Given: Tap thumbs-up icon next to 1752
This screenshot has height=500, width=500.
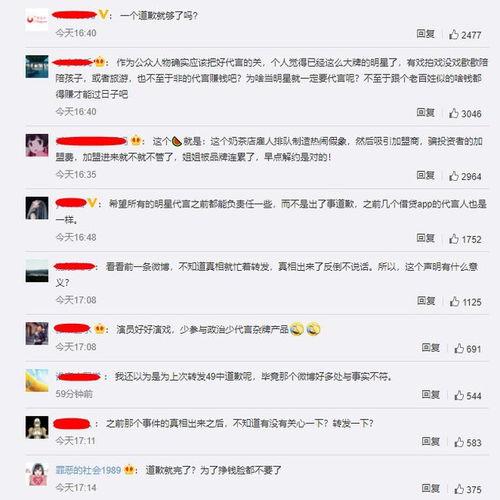Looking at the screenshot, I should tap(454, 239).
